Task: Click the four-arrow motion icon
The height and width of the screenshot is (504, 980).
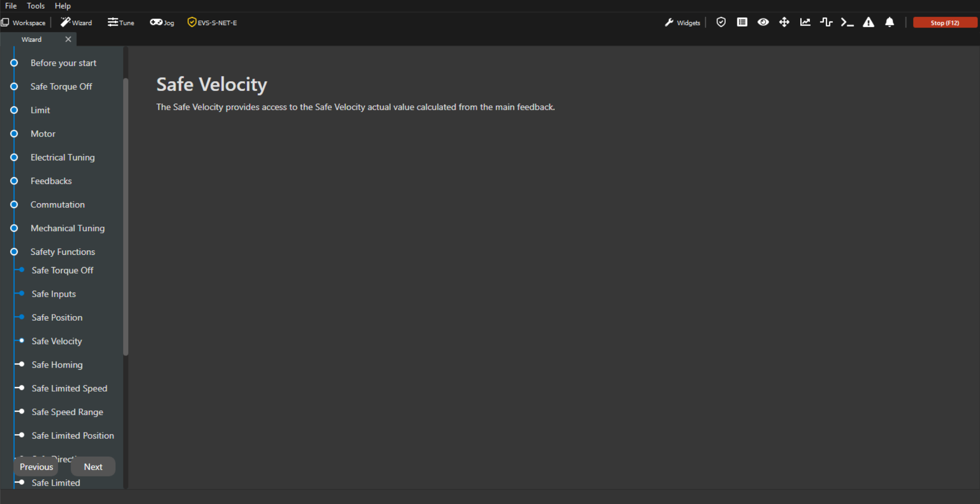Action: click(784, 22)
